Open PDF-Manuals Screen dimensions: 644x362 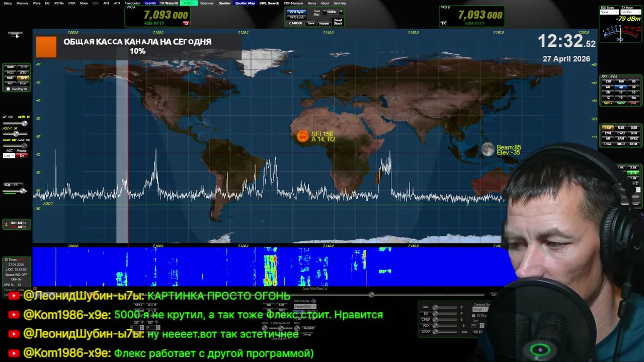(293, 3)
